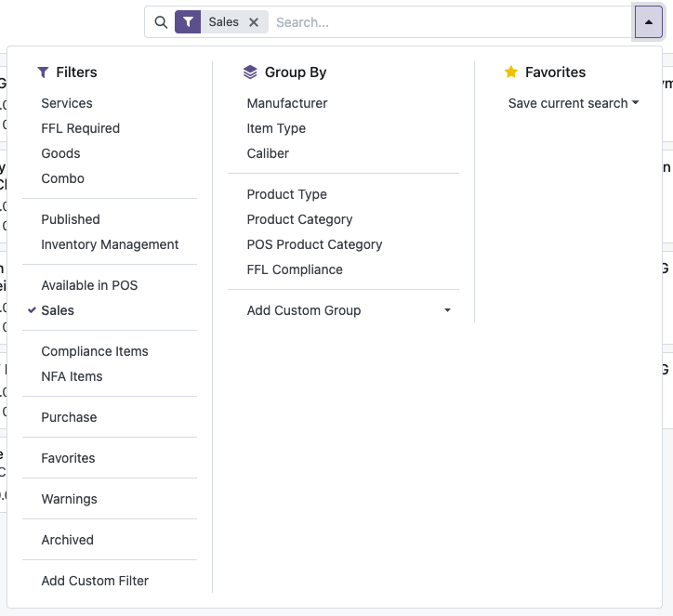Group by Product Category
Screen dimensions: 673x616
pyautogui.click(x=299, y=219)
